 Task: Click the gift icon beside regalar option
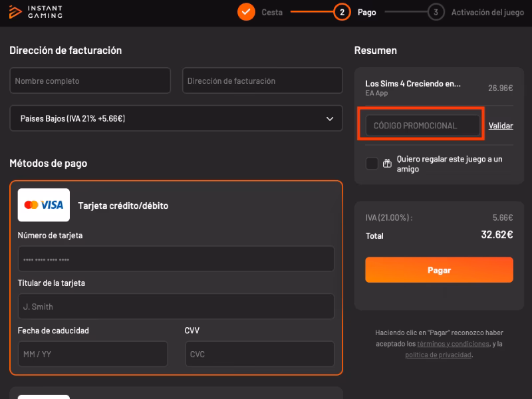tap(387, 164)
